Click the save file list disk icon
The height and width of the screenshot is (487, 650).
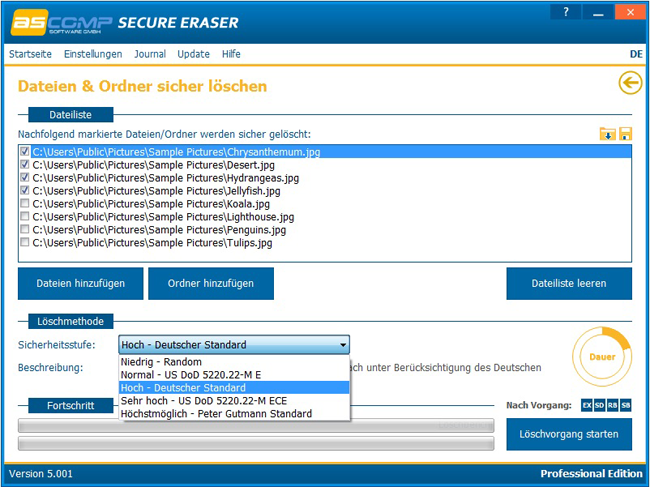coord(625,134)
